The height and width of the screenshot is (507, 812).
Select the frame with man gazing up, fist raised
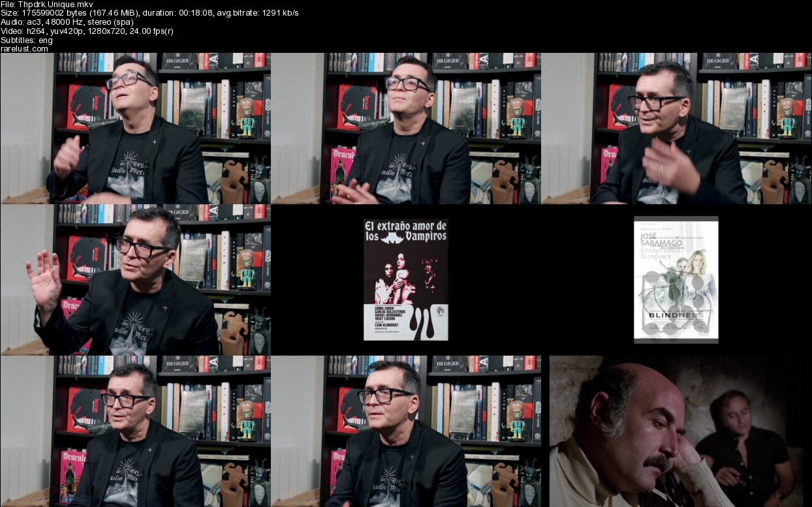click(x=135, y=129)
